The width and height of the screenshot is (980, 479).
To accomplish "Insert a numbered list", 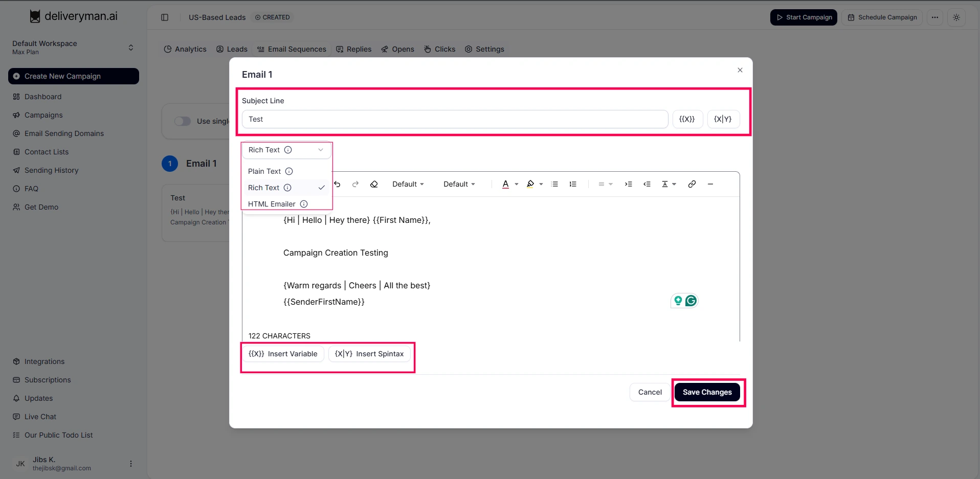I will click(573, 184).
